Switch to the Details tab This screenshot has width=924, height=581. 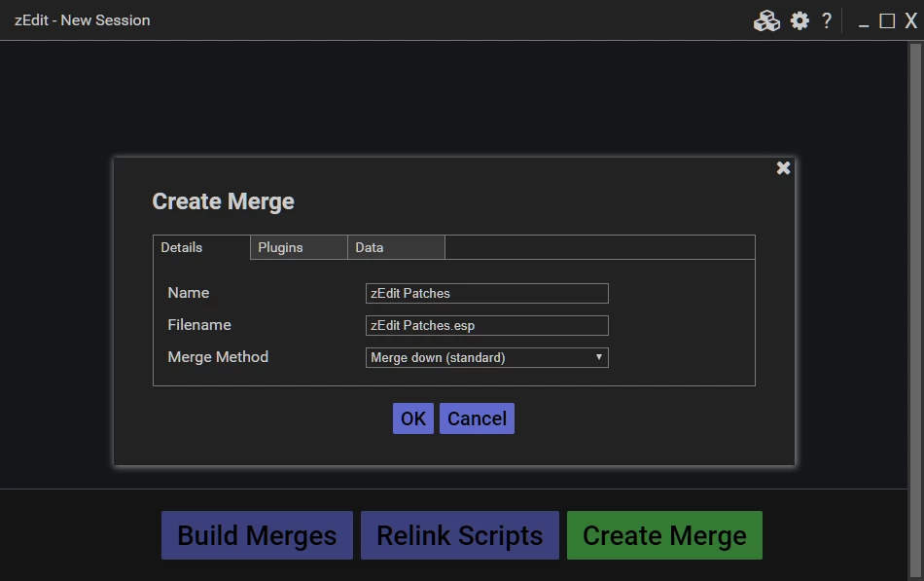coord(201,248)
